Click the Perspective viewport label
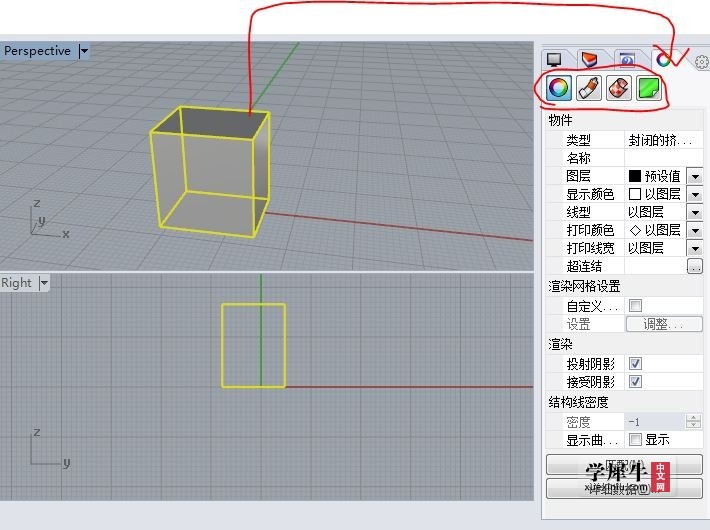 point(37,51)
